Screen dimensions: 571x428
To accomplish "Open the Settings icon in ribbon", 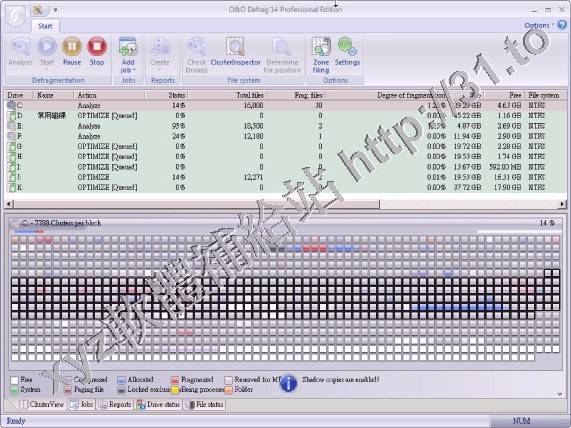I will click(x=347, y=47).
